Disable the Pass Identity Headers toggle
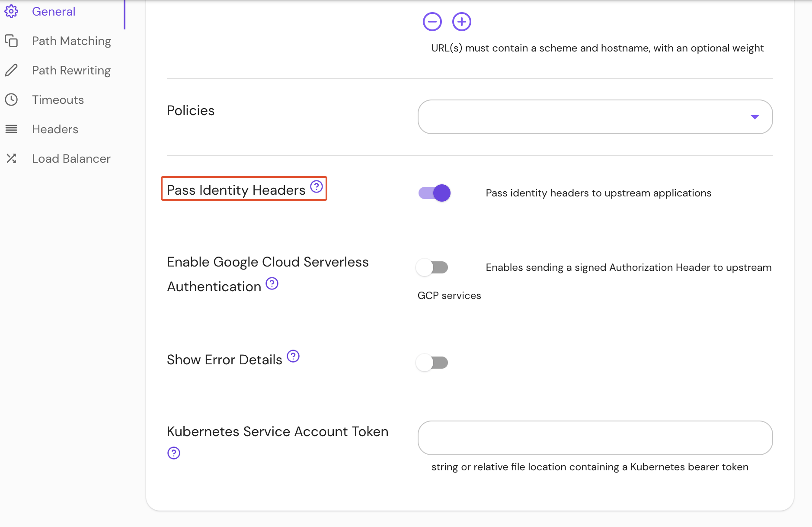 434,193
